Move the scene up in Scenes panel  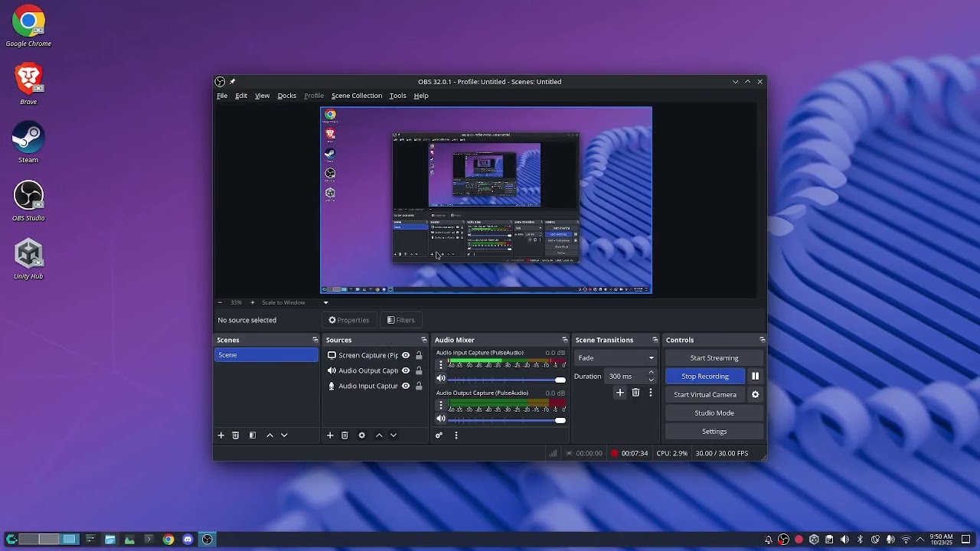[269, 435]
